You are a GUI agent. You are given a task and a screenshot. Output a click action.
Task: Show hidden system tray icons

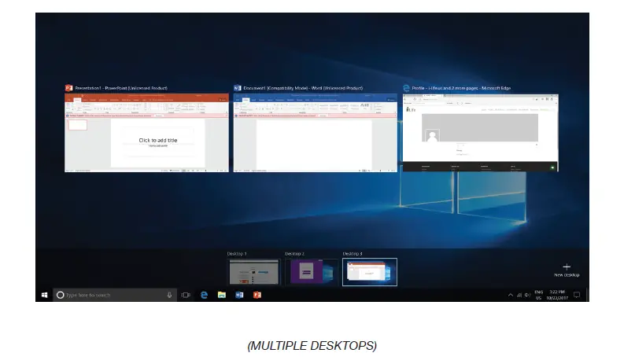click(511, 295)
